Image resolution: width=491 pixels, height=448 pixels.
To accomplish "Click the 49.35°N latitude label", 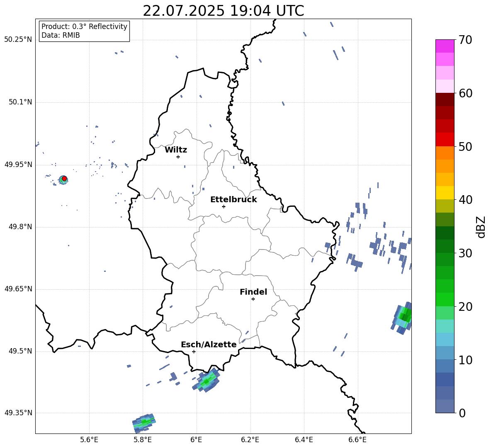I will coord(18,413).
